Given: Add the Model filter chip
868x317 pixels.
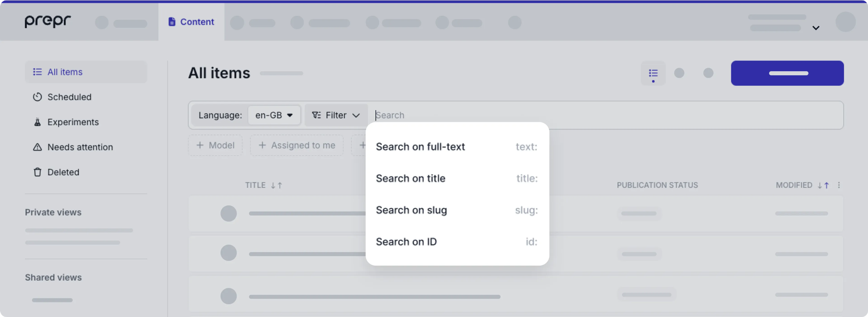Looking at the screenshot, I should [215, 145].
